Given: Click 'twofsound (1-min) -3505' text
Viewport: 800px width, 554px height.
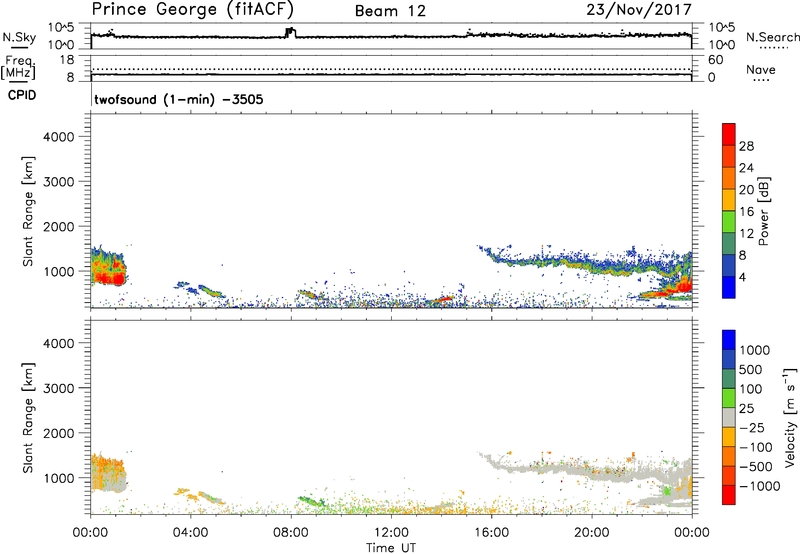Looking at the screenshot, I should tap(179, 99).
